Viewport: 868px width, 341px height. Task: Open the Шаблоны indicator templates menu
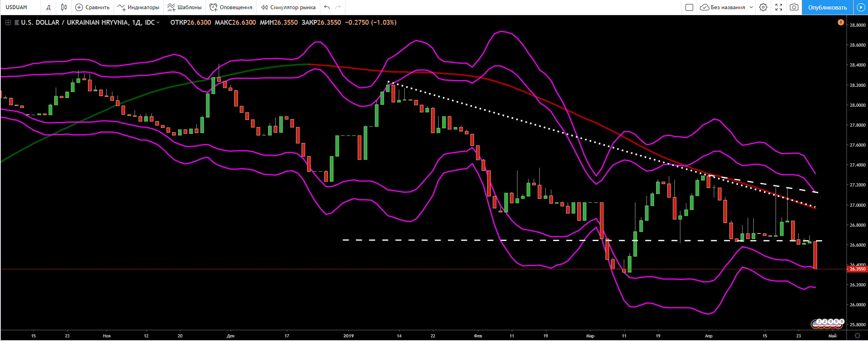[184, 7]
